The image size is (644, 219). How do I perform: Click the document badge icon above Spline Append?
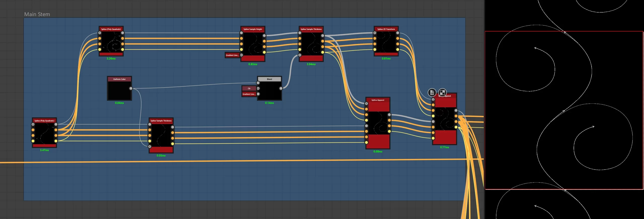tap(432, 92)
